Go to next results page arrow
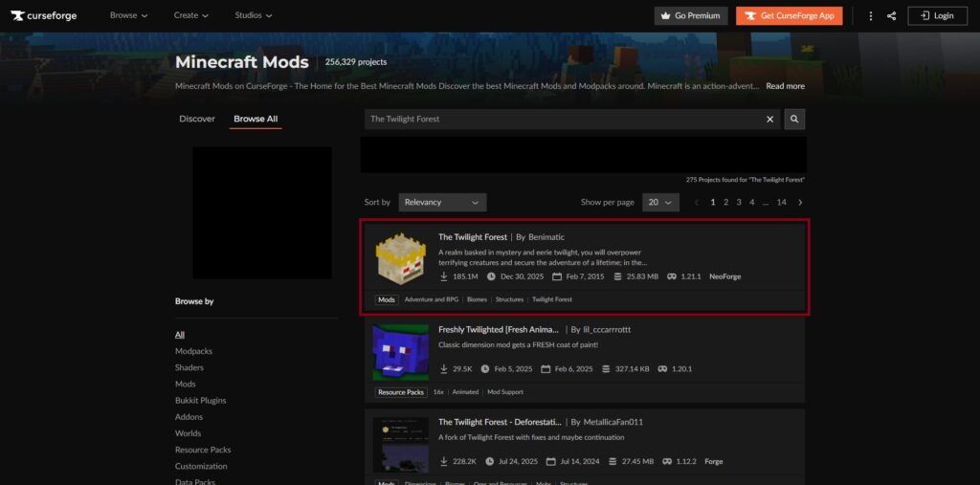This screenshot has width=980, height=485. 800,202
